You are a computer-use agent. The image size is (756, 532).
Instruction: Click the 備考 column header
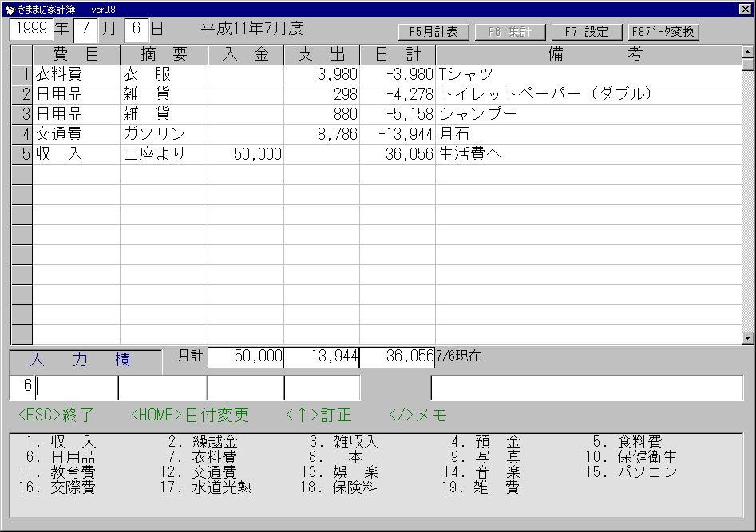point(588,55)
